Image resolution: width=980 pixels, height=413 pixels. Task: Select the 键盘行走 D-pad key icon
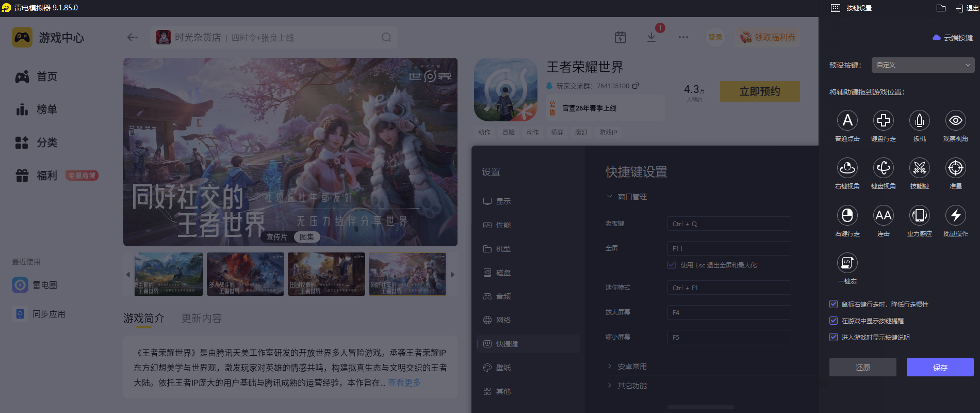884,120
